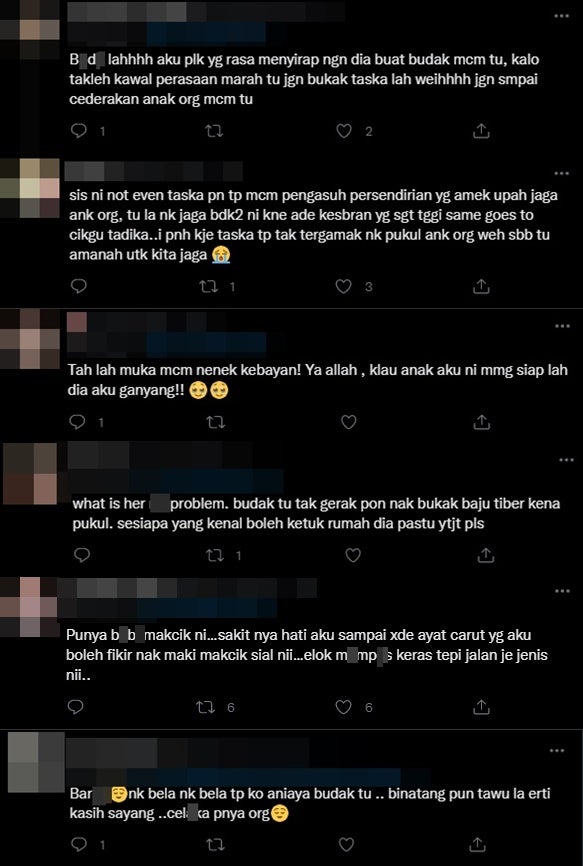
Task: Open more options on 'what is her problem' tweet
Action: [566, 460]
